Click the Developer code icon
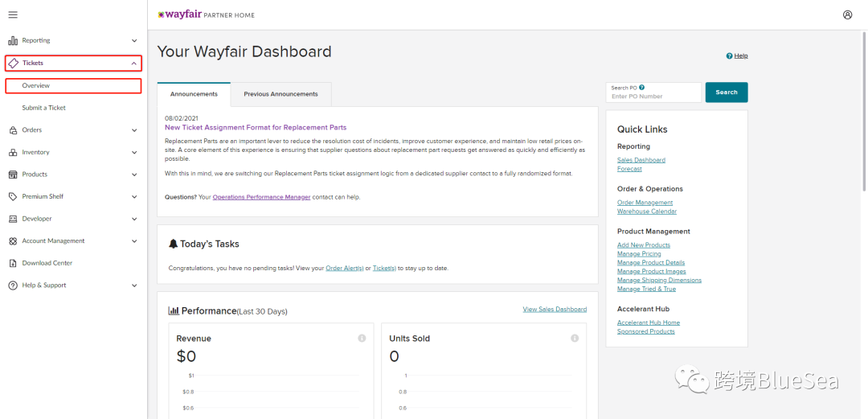This screenshot has height=419, width=868. click(13, 219)
